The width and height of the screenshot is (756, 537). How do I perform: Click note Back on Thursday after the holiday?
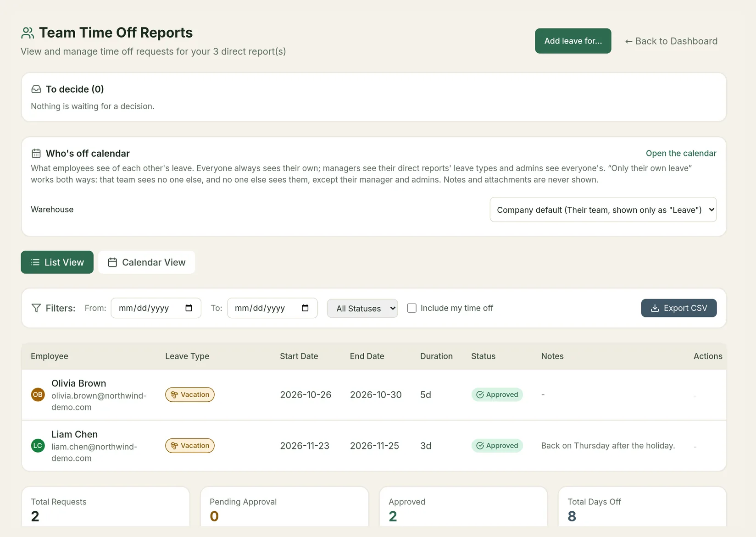point(608,446)
